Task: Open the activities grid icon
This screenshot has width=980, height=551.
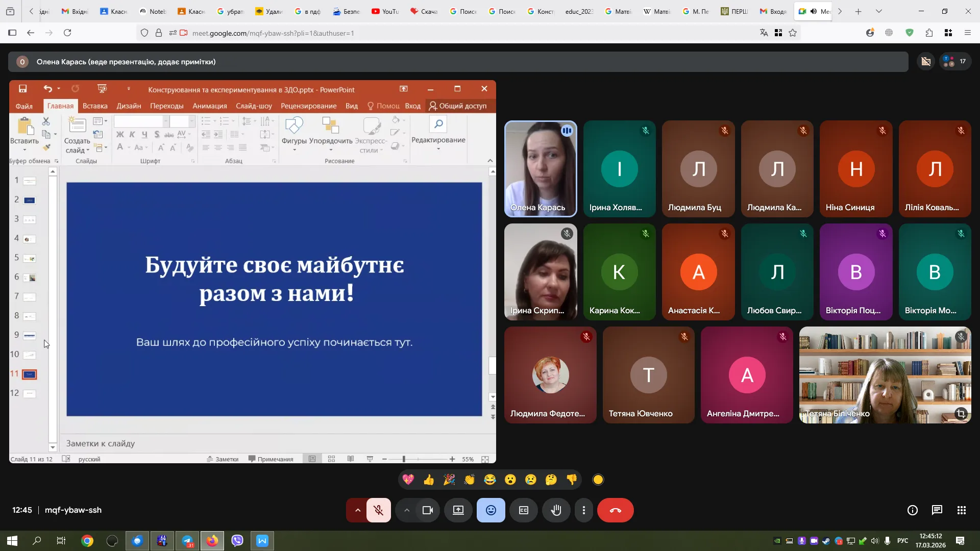Action: [x=961, y=510]
